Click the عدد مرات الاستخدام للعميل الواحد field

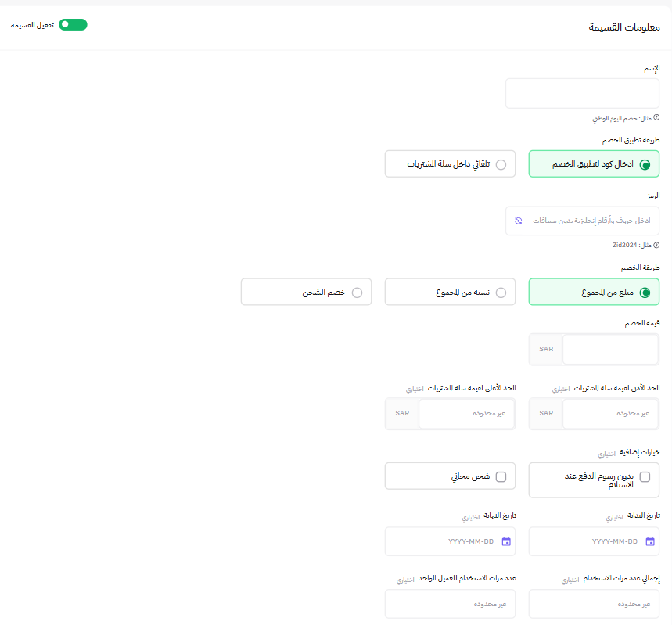coord(450,603)
